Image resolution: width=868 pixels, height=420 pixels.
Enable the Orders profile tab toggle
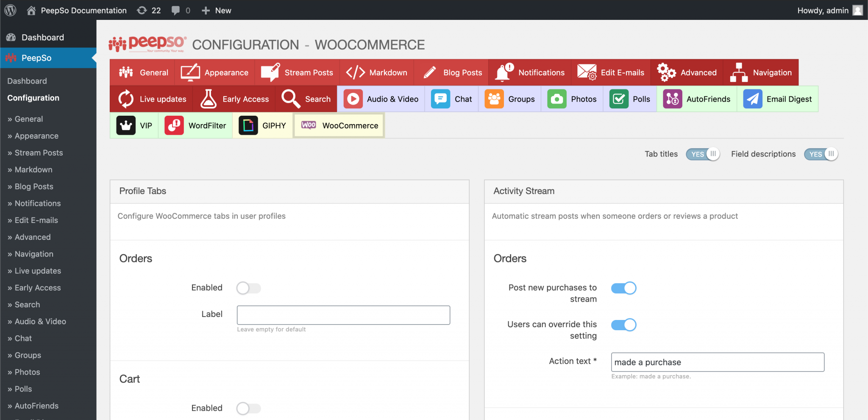[x=248, y=288]
